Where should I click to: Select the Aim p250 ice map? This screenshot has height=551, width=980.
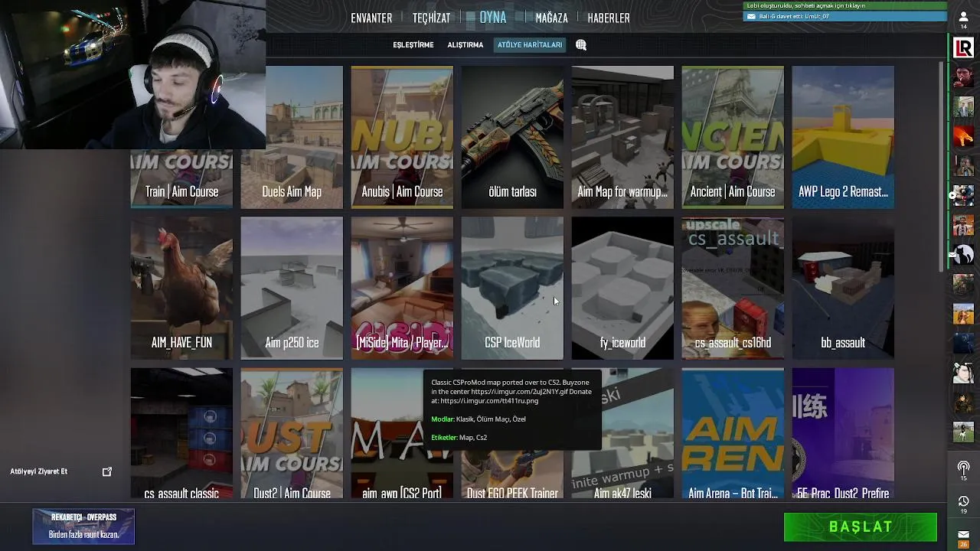coord(292,288)
